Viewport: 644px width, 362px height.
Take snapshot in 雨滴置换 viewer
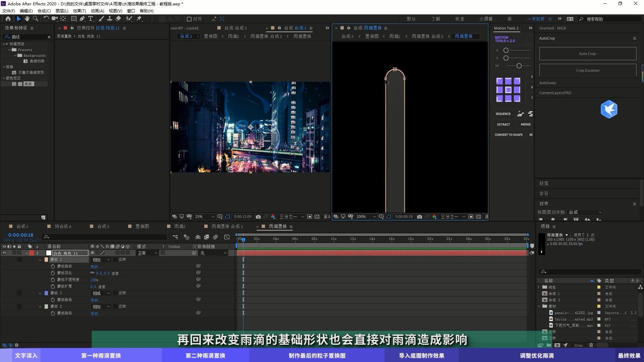pyautogui.click(x=420, y=217)
